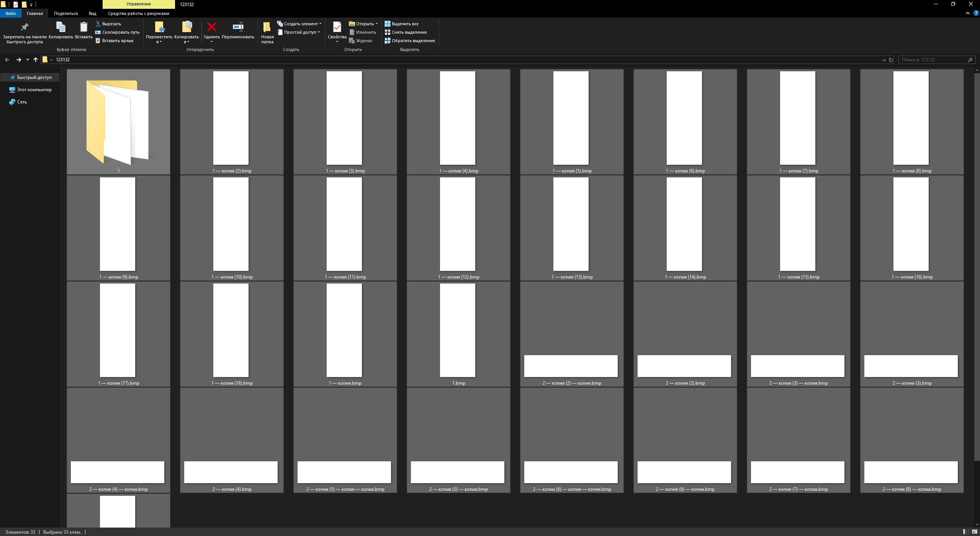Click the Copy icon in the ribbon
This screenshot has width=980, height=536.
tap(61, 27)
